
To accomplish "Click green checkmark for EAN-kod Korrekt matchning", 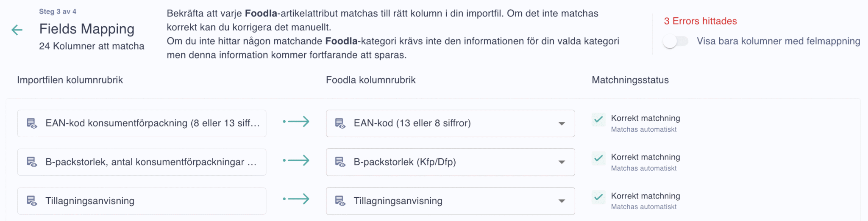I will click(598, 119).
